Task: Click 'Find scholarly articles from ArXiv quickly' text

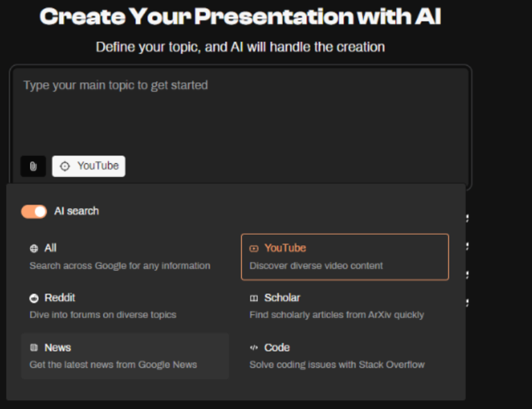Action: [336, 315]
